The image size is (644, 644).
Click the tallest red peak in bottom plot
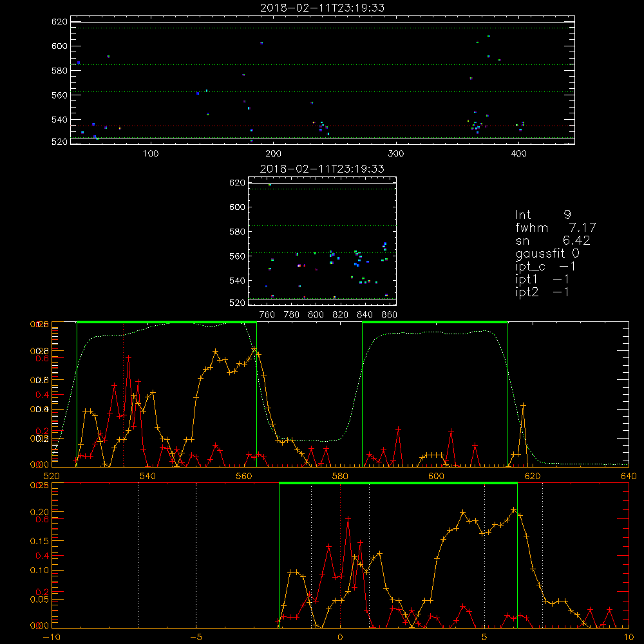(348, 518)
